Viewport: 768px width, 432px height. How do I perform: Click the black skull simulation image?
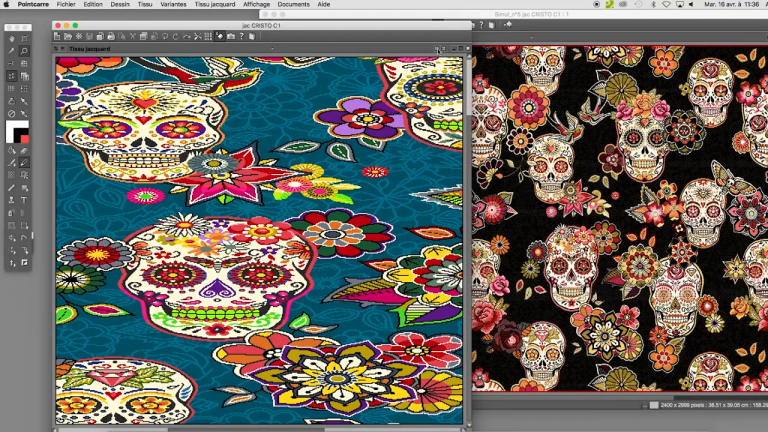[x=620, y=220]
